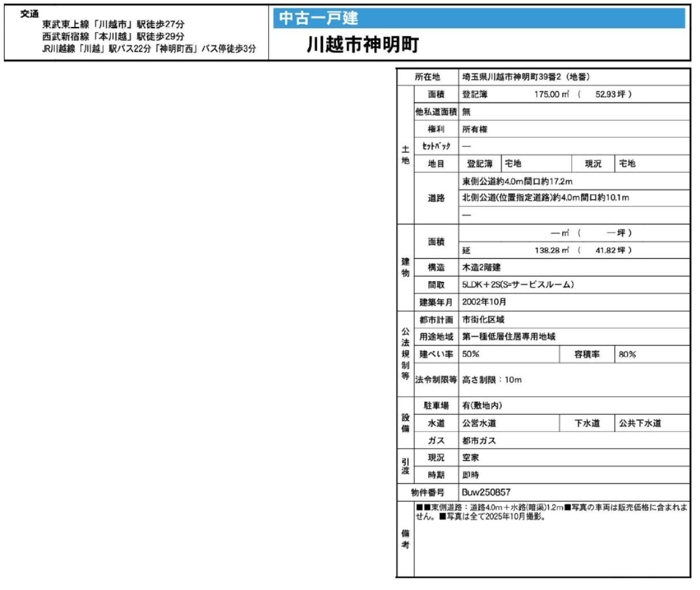Select the 東武東上線 川越市駅 徒歩27分 line
The image size is (700, 590).
coord(113,25)
